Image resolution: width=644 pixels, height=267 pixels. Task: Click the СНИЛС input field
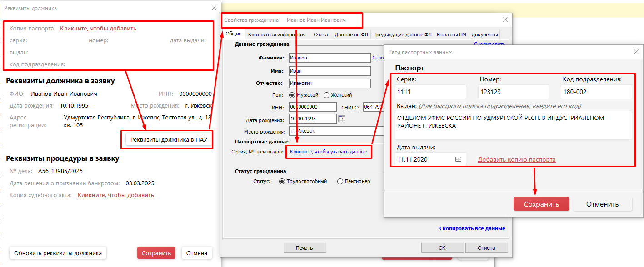(373, 107)
